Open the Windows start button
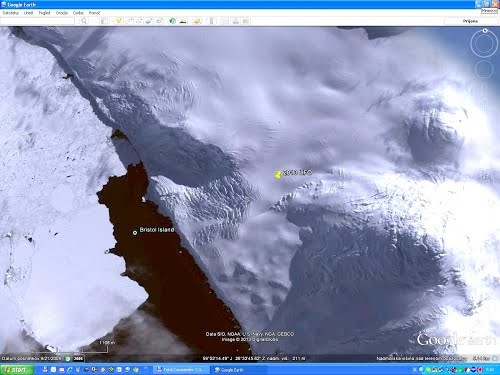The image size is (500, 375). 17,370
